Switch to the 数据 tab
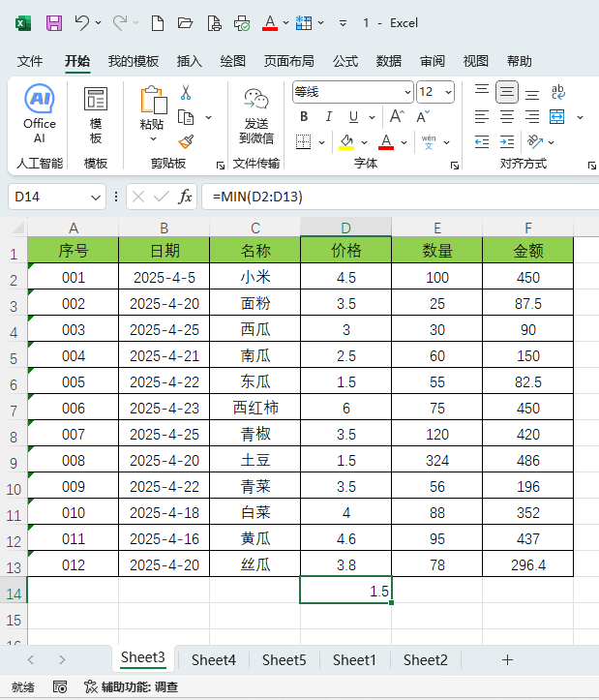The width and height of the screenshot is (599, 700). tap(388, 61)
